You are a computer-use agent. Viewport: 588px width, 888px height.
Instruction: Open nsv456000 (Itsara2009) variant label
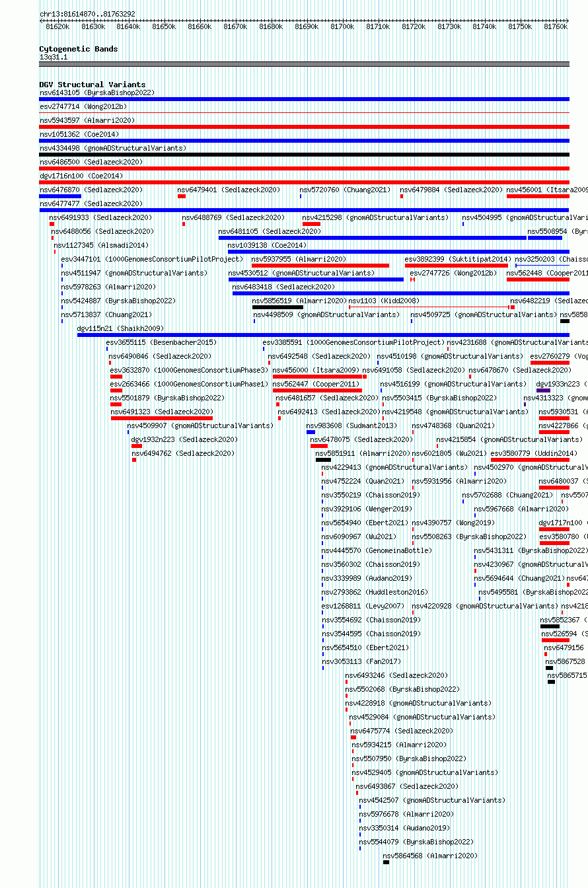316,370
